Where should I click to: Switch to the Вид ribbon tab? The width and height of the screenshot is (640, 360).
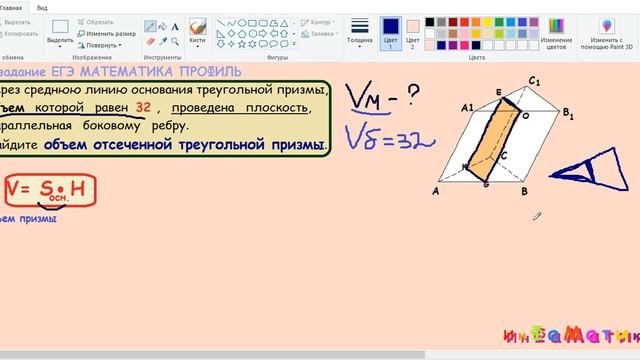(x=42, y=8)
